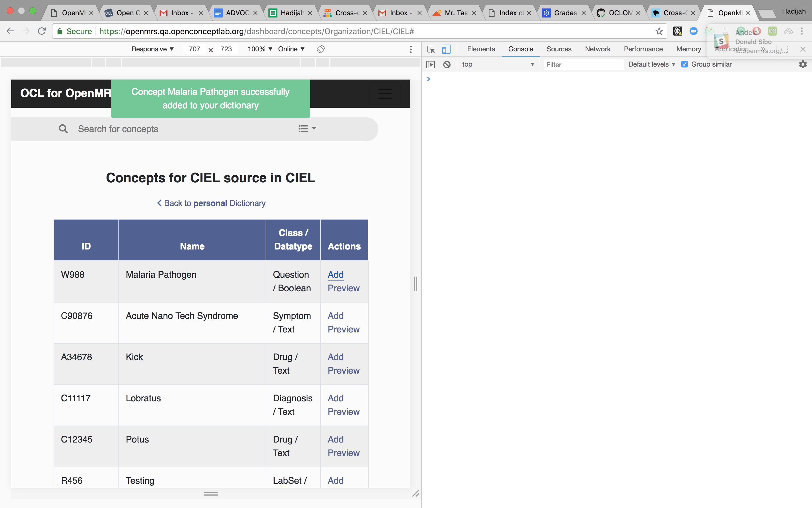The height and width of the screenshot is (508, 812).
Task: Switch to the Network tab
Action: (x=598, y=49)
